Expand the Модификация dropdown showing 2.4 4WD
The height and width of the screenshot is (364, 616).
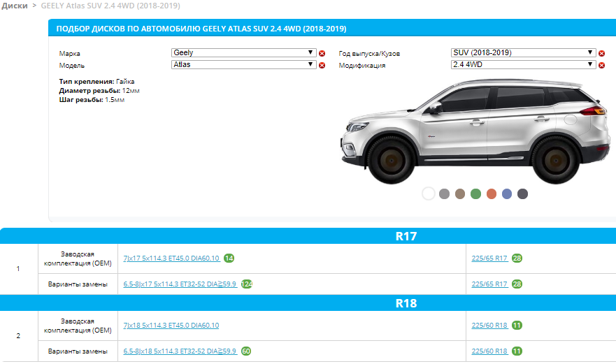tap(523, 65)
